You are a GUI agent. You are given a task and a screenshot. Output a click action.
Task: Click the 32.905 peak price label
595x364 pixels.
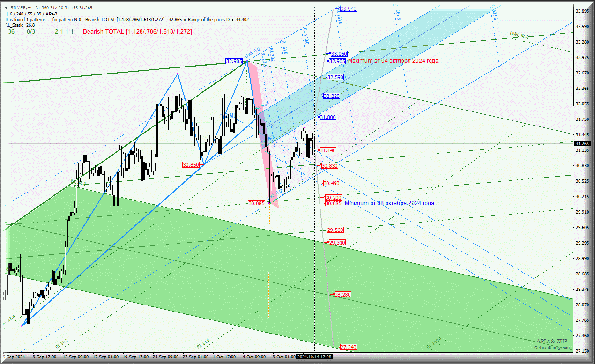(x=234, y=61)
